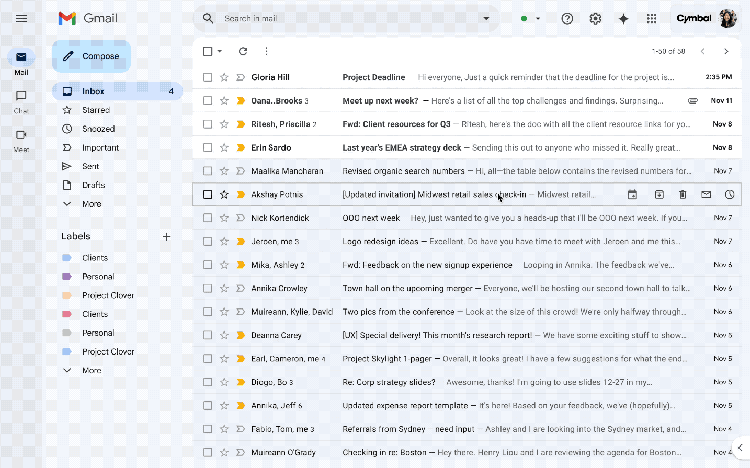Mark Akshay Potnis email as unread

pos(706,194)
